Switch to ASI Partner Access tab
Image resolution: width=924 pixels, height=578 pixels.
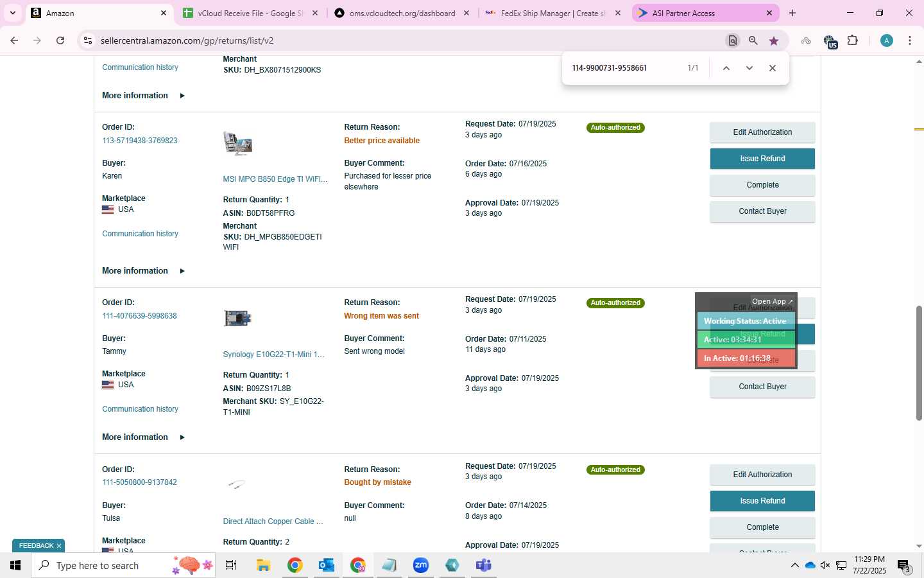point(705,13)
